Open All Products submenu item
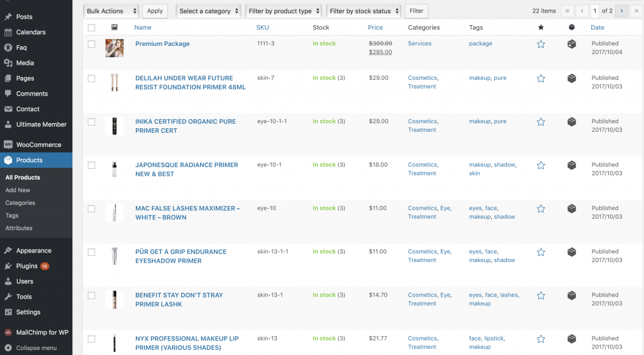The image size is (644, 355). click(x=23, y=177)
